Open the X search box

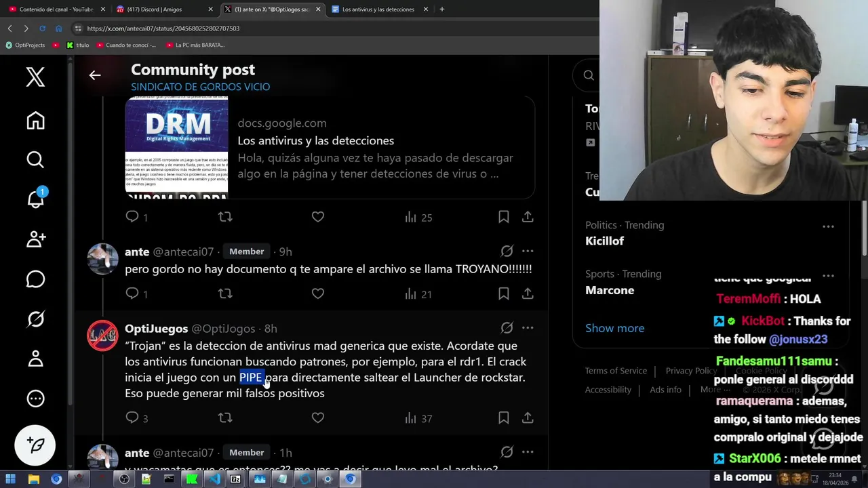(x=587, y=75)
